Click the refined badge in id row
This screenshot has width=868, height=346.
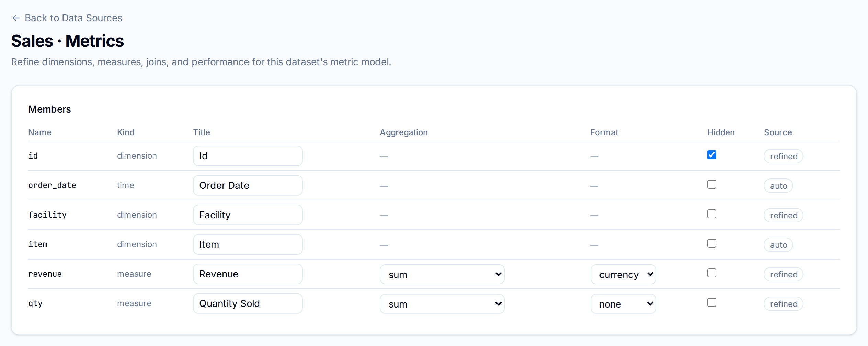pyautogui.click(x=783, y=156)
